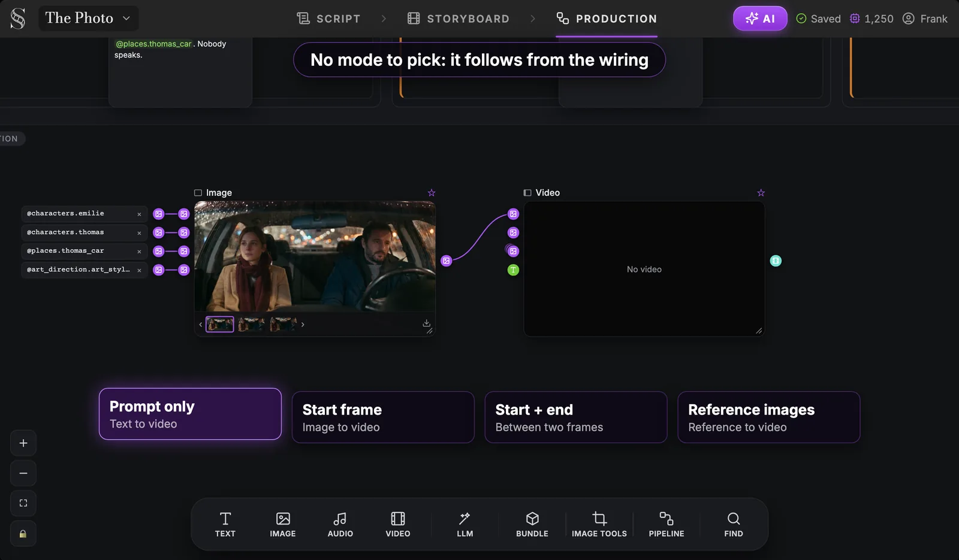Remove the @characters.emilie reference
959x560 pixels.
pos(139,214)
